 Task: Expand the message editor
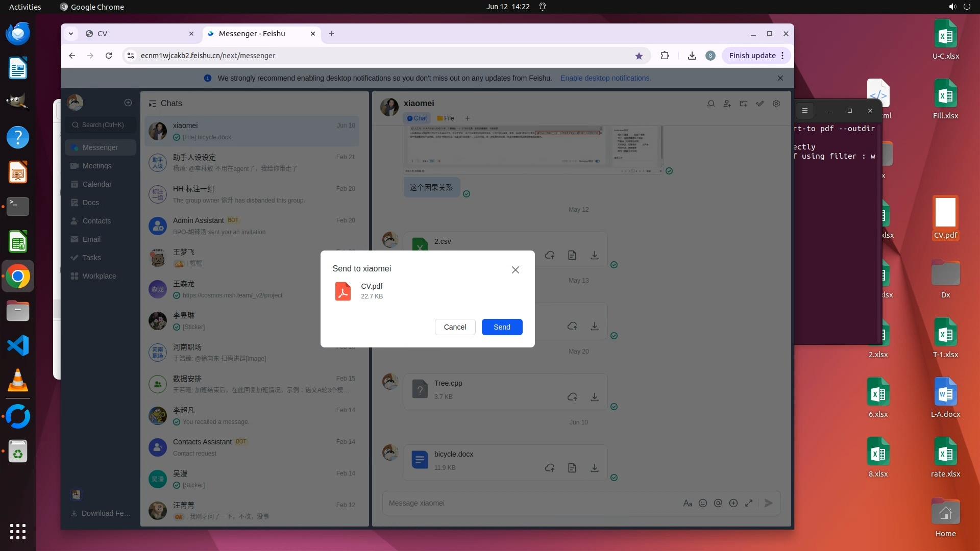(x=749, y=503)
